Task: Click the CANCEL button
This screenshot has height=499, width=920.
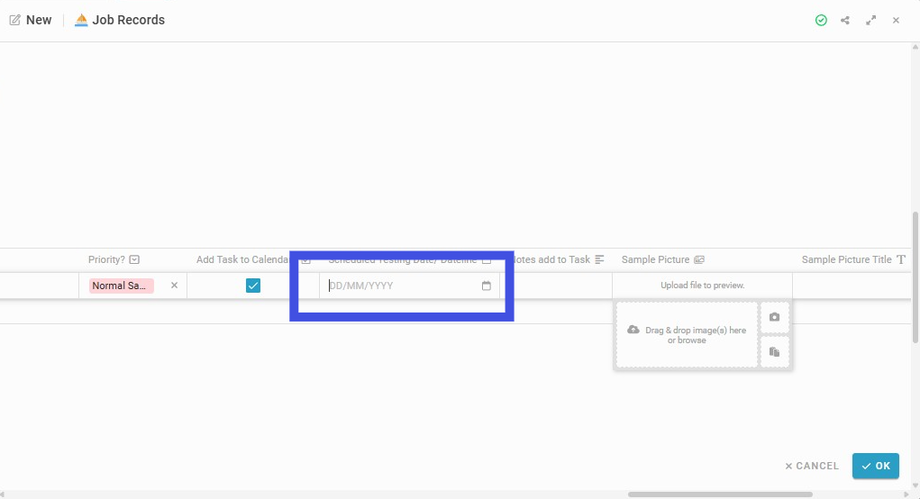Action: point(812,466)
